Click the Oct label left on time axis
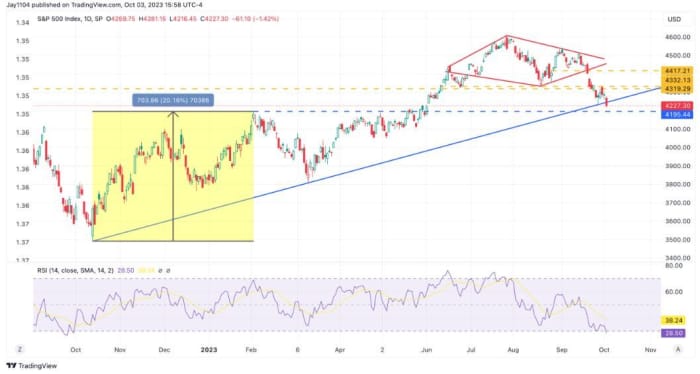This screenshot has width=700, height=374. (x=75, y=350)
